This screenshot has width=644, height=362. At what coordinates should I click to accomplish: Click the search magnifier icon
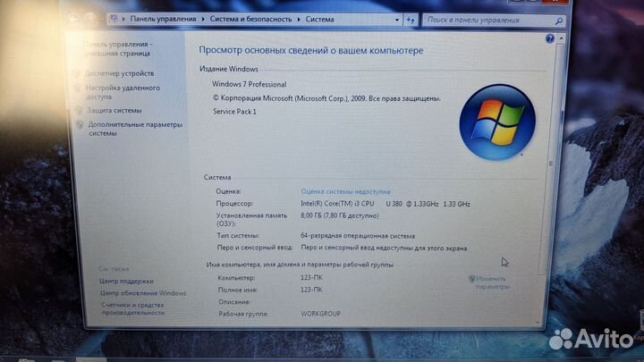(558, 21)
